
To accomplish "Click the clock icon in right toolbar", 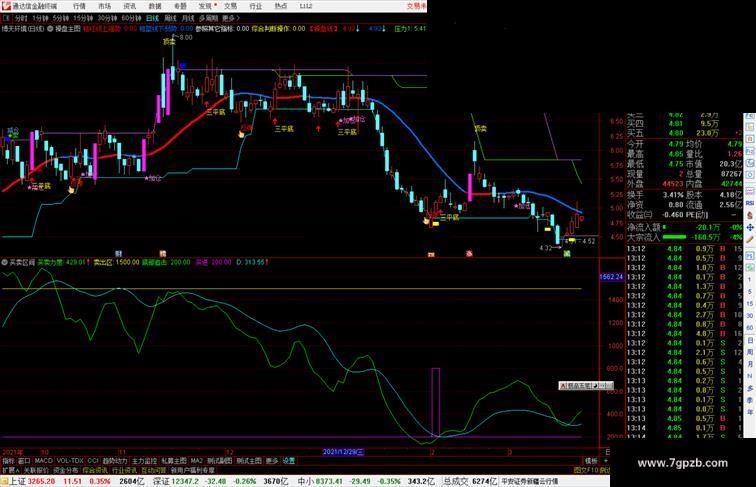I will coord(750,163).
